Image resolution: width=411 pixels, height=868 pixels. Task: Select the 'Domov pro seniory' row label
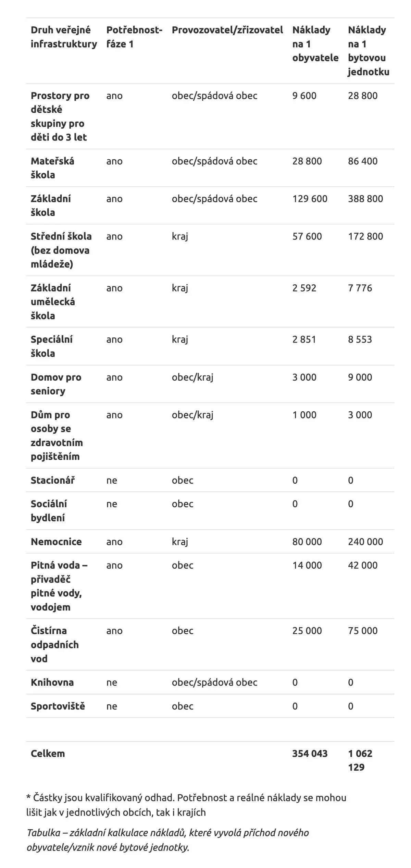click(56, 384)
